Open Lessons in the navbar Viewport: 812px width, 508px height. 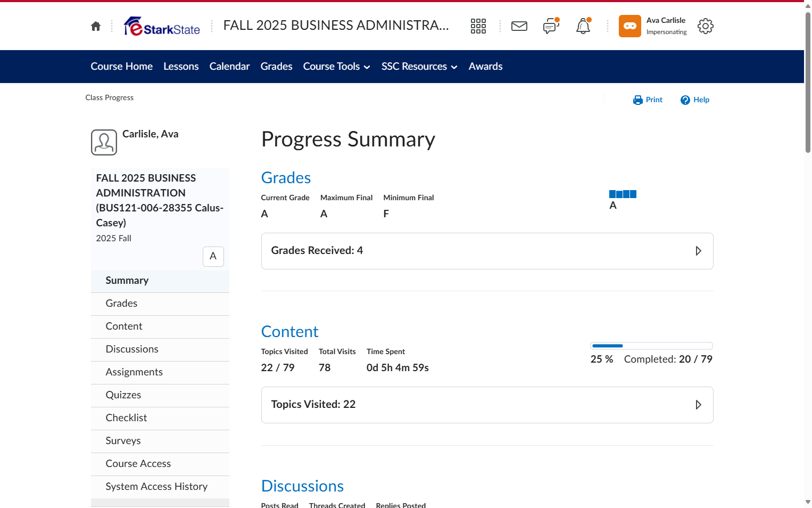point(181,67)
